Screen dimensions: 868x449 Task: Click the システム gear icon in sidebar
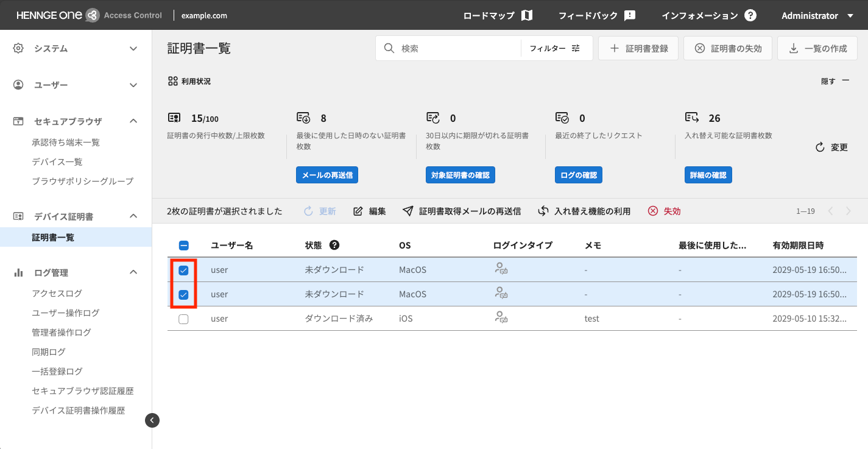click(x=18, y=48)
